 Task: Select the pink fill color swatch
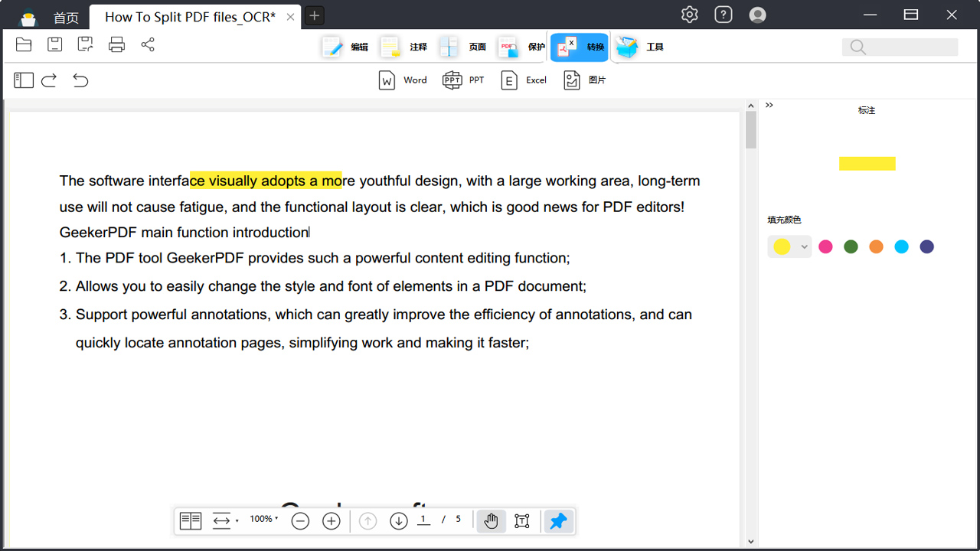(x=825, y=246)
